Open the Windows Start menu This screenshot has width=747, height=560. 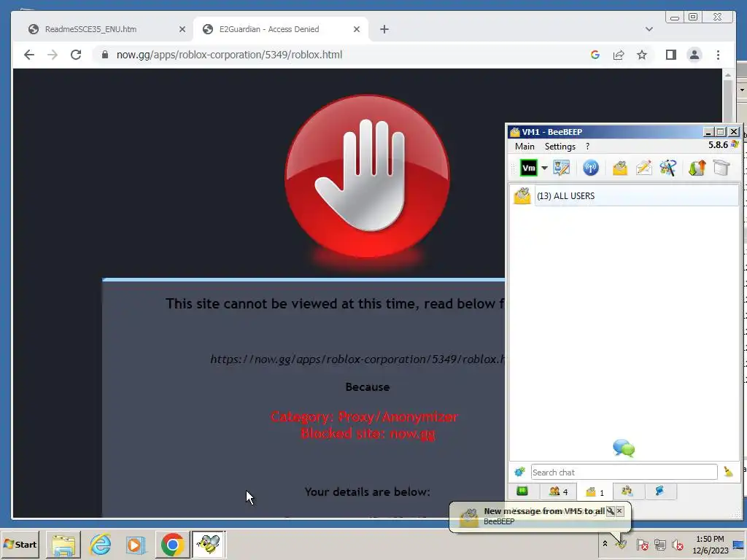20,544
